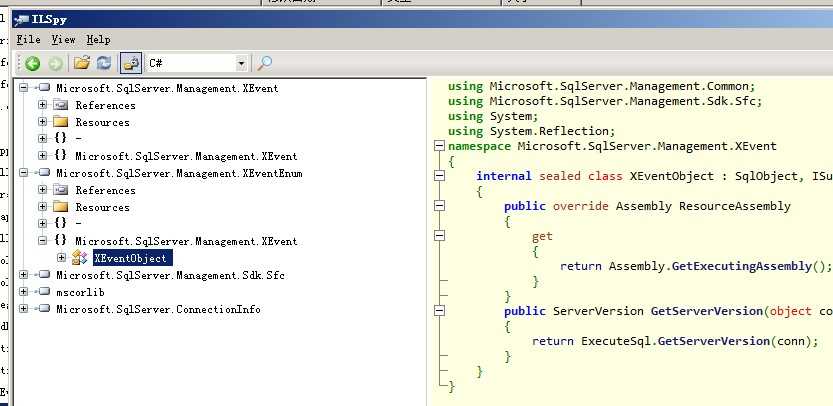This screenshot has width=833, height=406.
Task: Open an assembly with the folder icon
Action: tap(82, 63)
